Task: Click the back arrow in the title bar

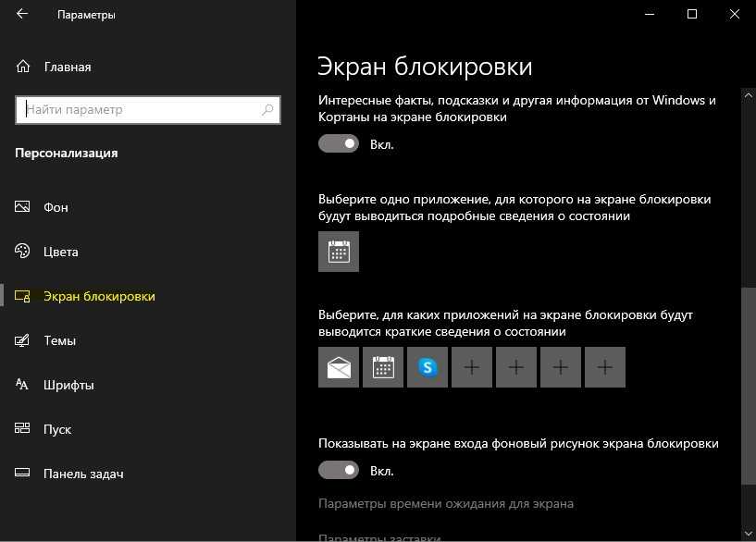Action: coord(22,15)
